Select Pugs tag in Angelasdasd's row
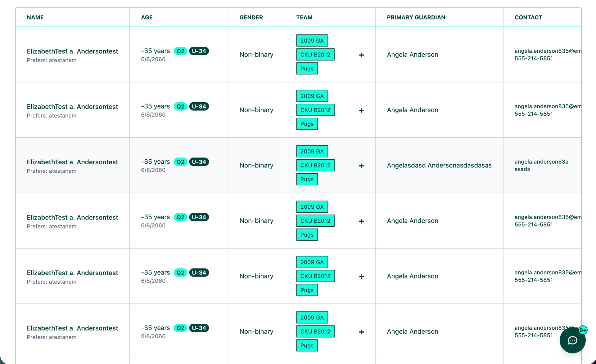Image resolution: width=596 pixels, height=364 pixels. click(307, 179)
